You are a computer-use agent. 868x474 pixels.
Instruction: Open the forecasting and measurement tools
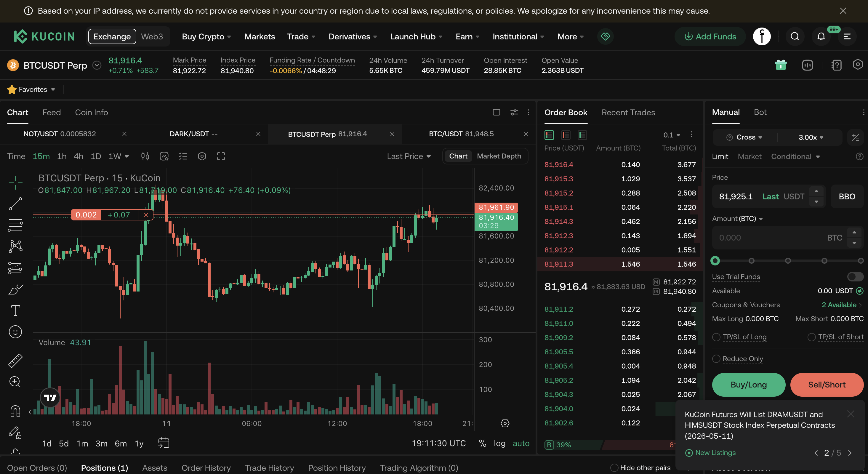tap(15, 268)
